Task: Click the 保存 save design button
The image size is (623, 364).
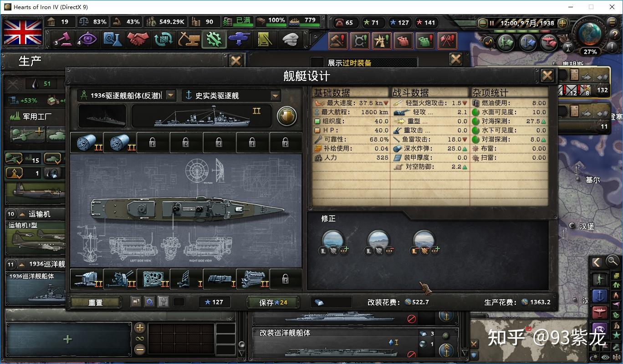Action: [x=273, y=302]
